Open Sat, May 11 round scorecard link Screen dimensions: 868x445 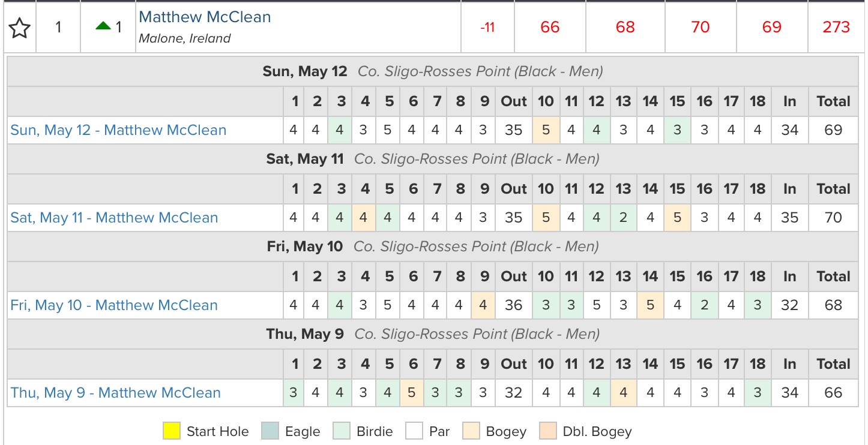[x=114, y=218]
